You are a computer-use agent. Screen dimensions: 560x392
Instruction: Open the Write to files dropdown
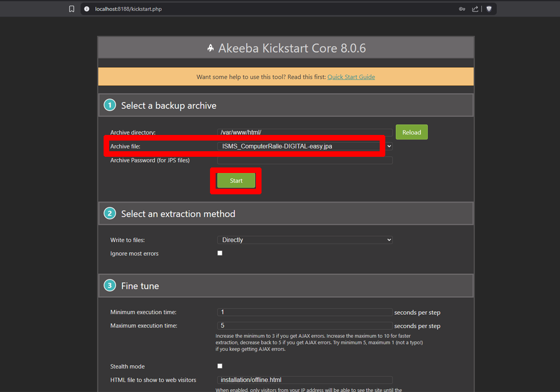305,239
